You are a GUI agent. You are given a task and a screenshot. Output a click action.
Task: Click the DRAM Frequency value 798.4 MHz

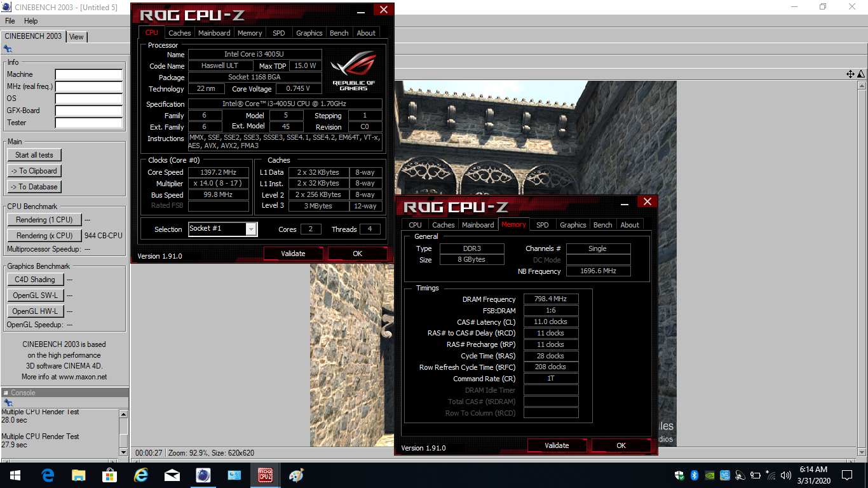click(x=551, y=299)
